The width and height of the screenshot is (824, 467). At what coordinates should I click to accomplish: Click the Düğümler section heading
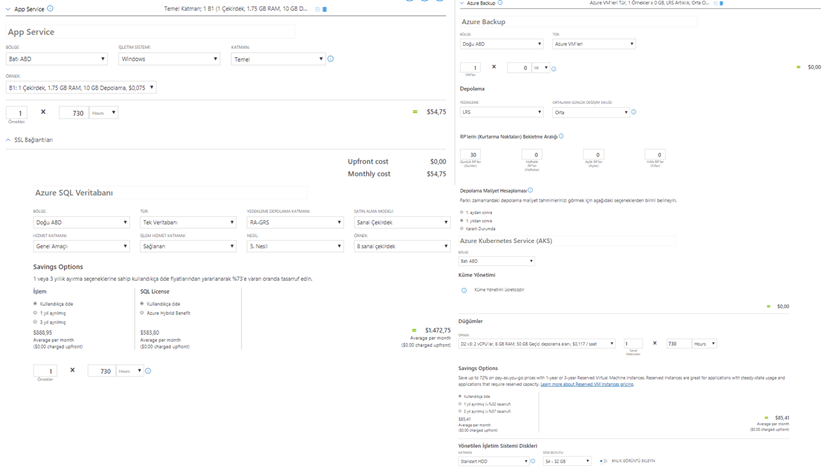[470, 321]
